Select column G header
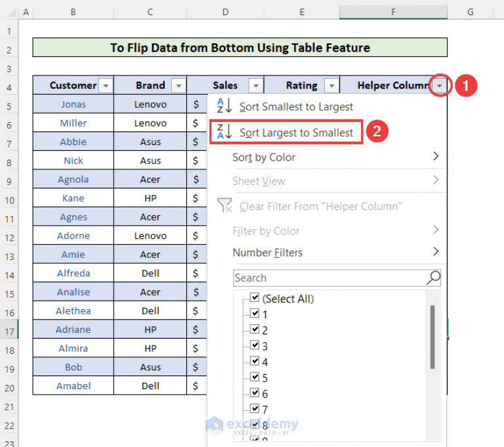504x447 pixels. (471, 12)
